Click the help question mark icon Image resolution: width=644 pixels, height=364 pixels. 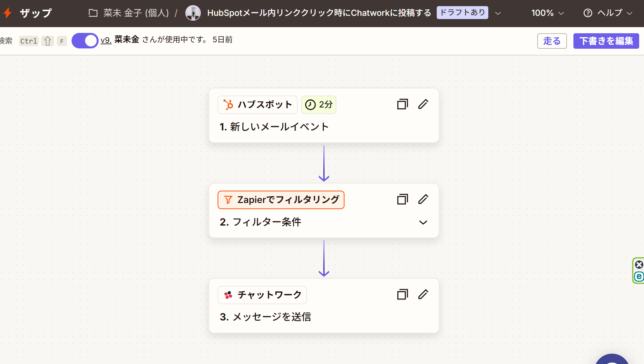point(588,13)
